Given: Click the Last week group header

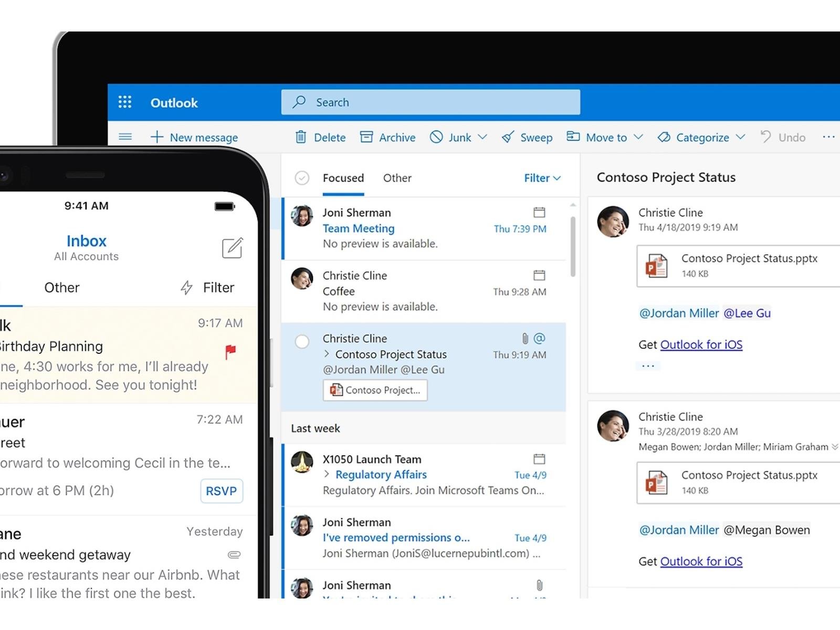Looking at the screenshot, I should click(424, 428).
